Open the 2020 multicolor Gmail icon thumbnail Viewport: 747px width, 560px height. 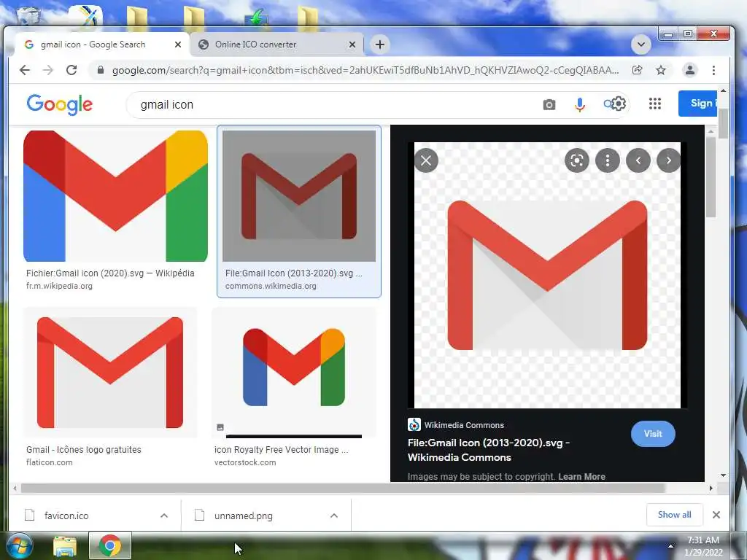(115, 195)
